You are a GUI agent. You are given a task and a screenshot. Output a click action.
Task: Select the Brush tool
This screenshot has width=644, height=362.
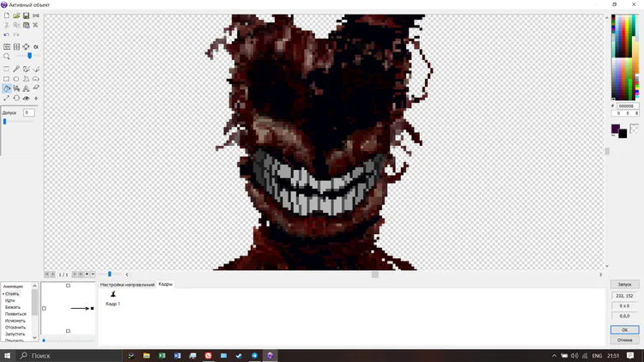26,69
